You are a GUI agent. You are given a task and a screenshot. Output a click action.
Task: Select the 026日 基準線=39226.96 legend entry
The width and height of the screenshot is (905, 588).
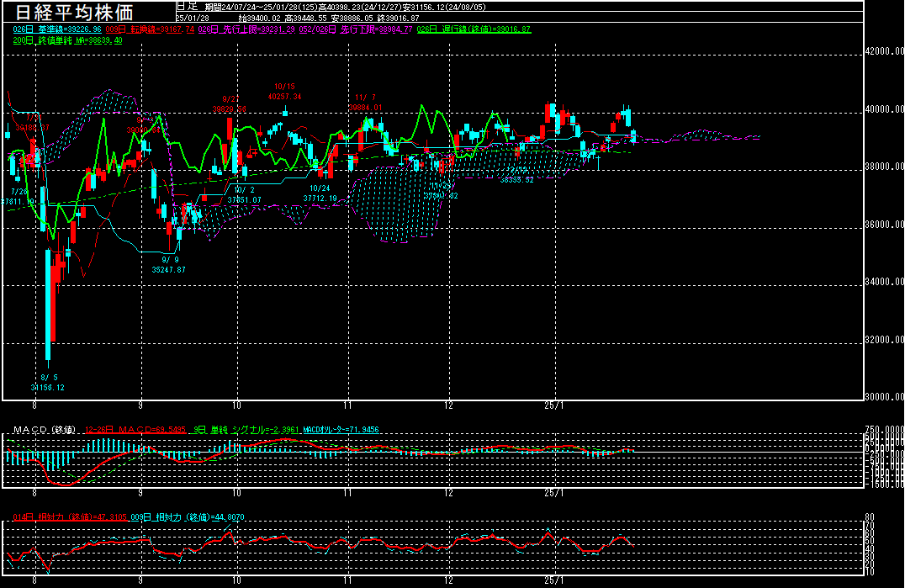(57, 29)
